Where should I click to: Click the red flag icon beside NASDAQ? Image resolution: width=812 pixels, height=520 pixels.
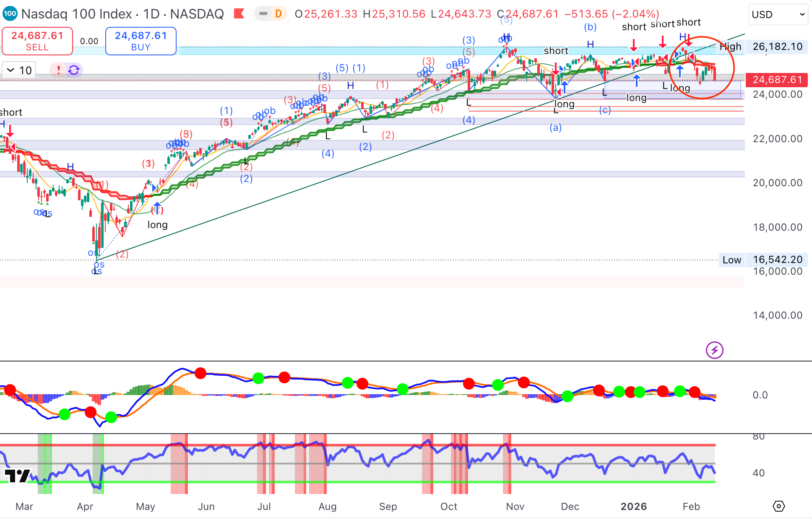pyautogui.click(x=239, y=14)
